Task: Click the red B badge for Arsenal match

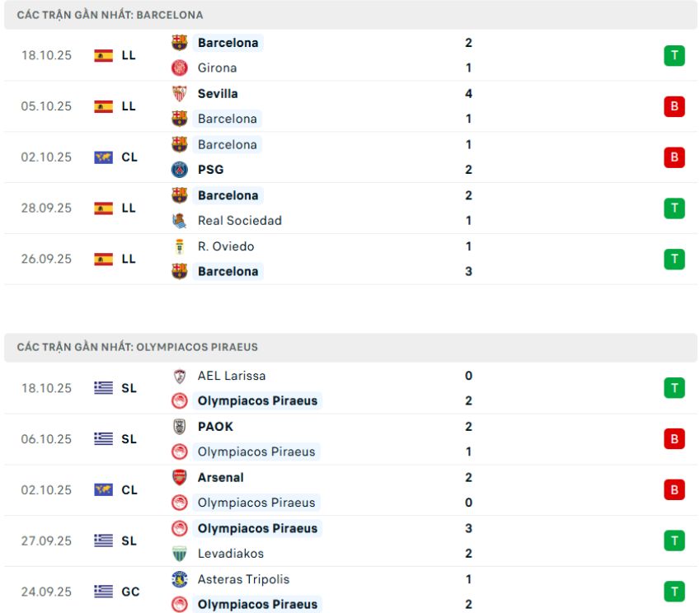Action: (x=674, y=489)
